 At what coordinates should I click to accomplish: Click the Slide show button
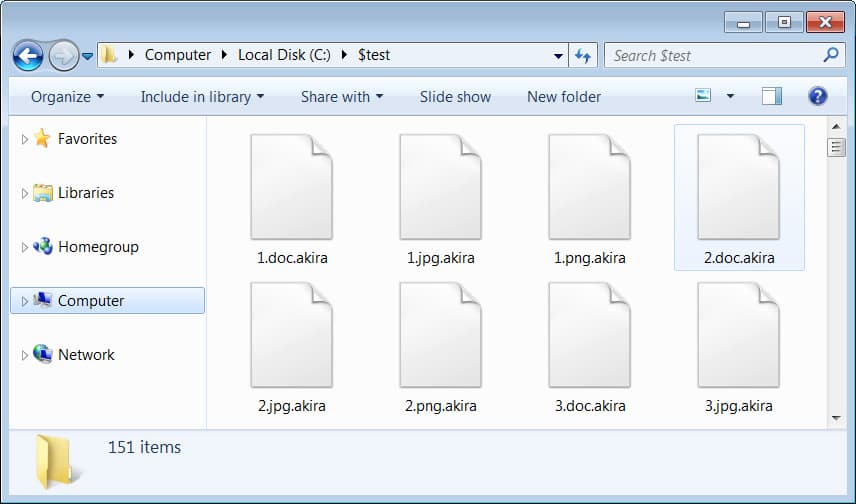pyautogui.click(x=455, y=97)
